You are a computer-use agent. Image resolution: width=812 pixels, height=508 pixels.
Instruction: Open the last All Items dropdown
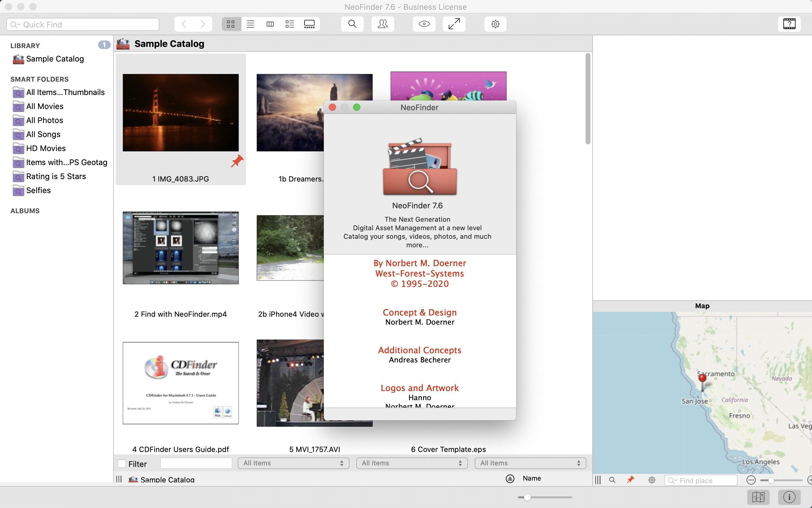pos(530,463)
